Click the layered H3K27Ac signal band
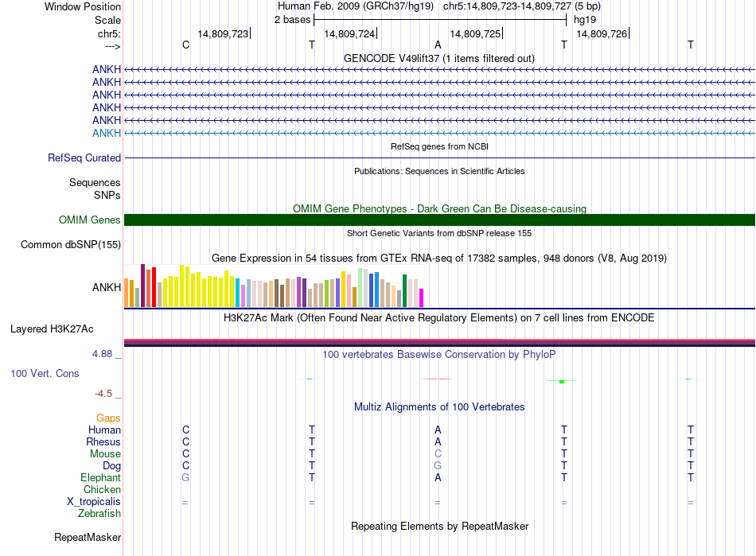The image size is (756, 556). [x=439, y=343]
